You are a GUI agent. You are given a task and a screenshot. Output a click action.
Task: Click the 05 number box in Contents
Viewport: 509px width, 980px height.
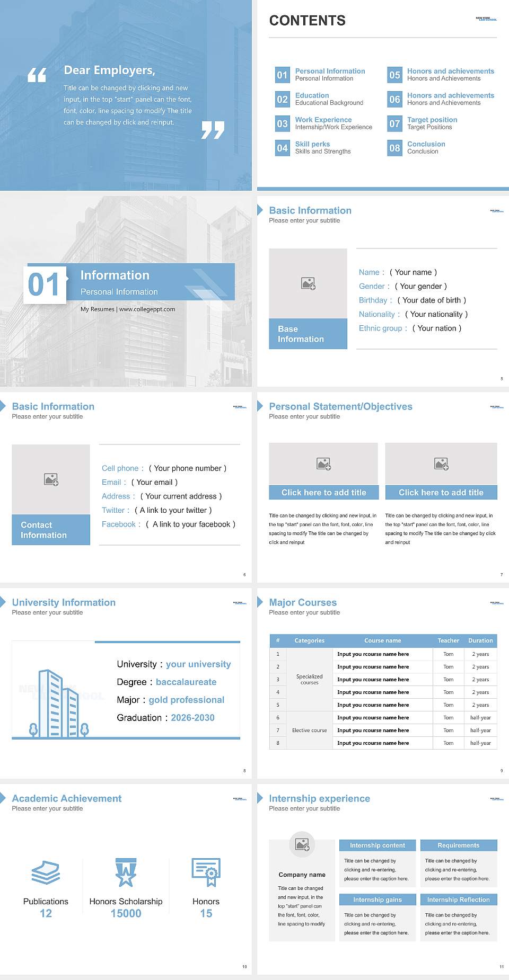point(395,75)
